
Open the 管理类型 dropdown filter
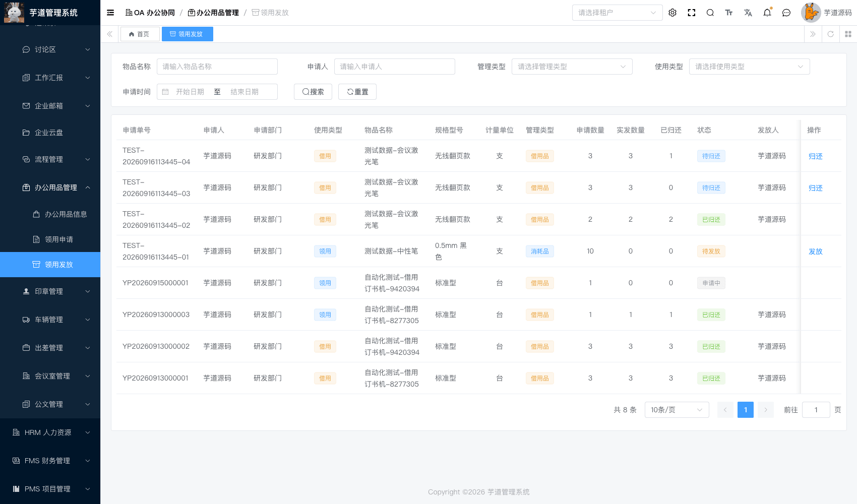tap(572, 67)
